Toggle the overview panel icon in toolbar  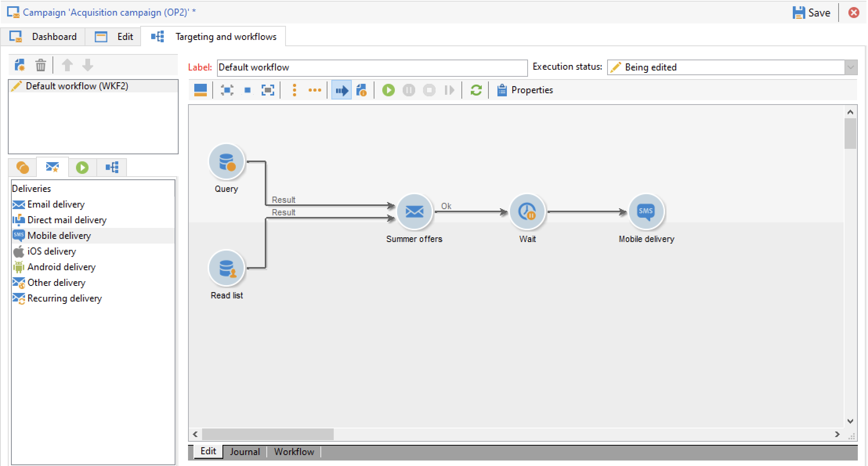[201, 90]
